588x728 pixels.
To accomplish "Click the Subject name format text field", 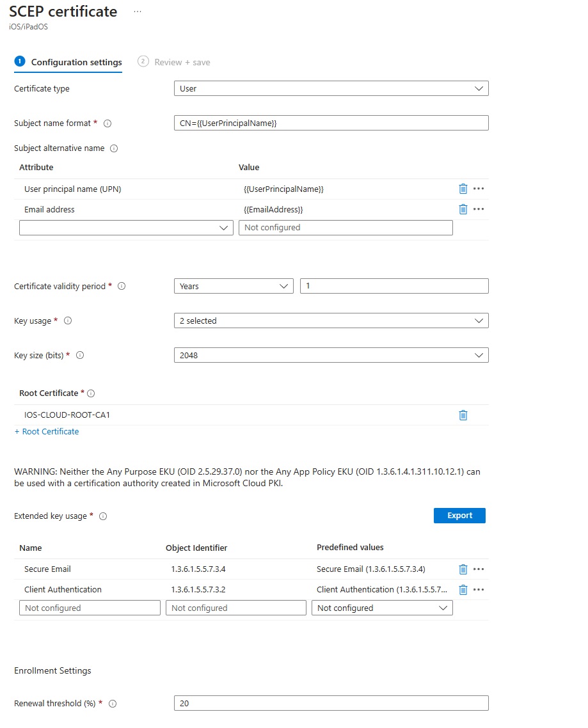I will [x=331, y=123].
